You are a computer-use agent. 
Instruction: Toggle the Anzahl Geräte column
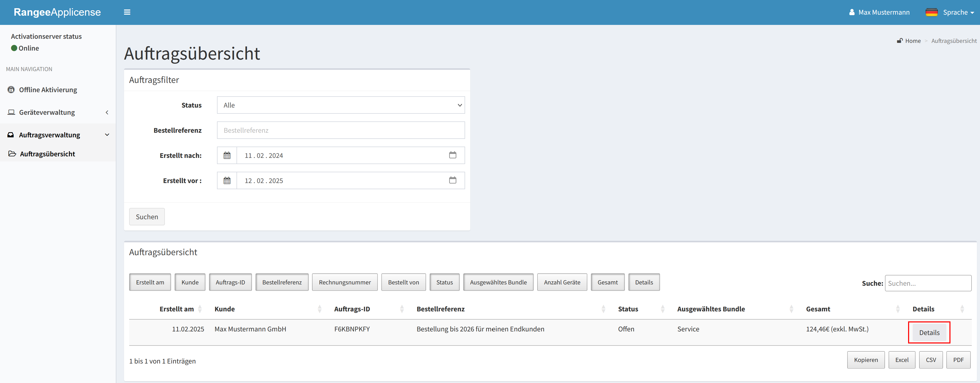coord(562,282)
